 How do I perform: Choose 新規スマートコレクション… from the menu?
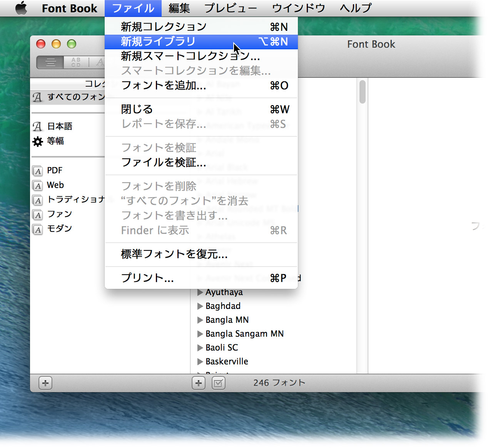(201, 56)
